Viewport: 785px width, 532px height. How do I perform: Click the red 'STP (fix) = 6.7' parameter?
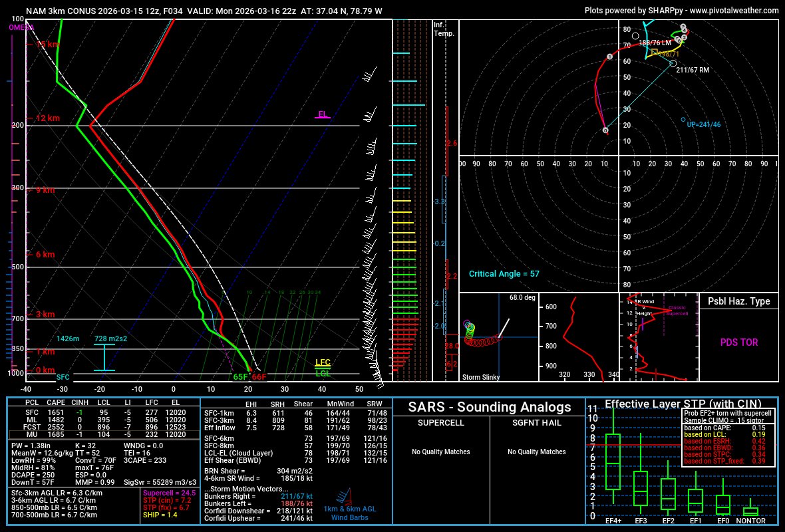point(166,507)
